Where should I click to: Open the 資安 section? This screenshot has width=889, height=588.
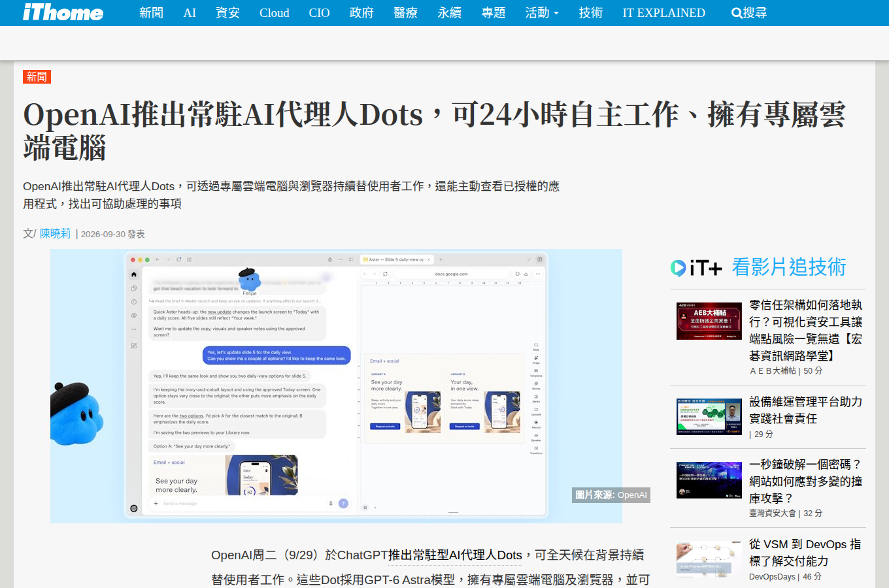(227, 13)
